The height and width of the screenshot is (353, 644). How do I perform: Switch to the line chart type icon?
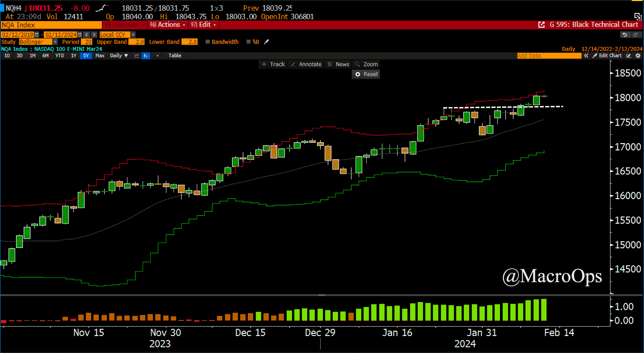coord(137,56)
